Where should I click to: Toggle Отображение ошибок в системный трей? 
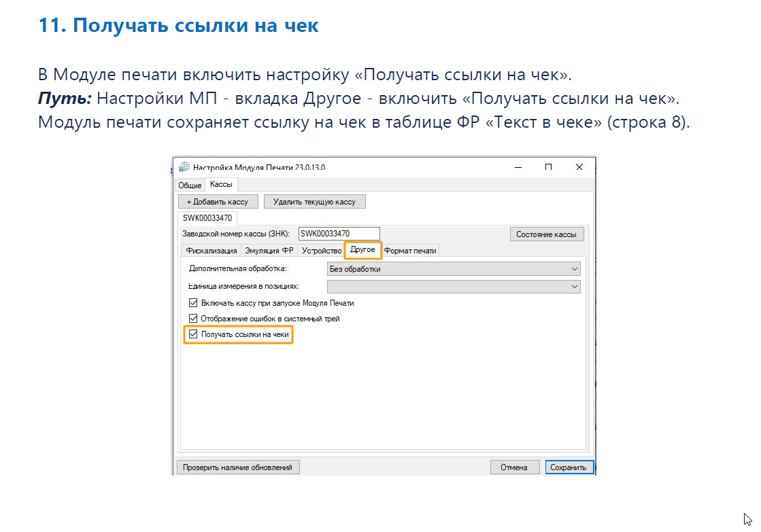193,319
